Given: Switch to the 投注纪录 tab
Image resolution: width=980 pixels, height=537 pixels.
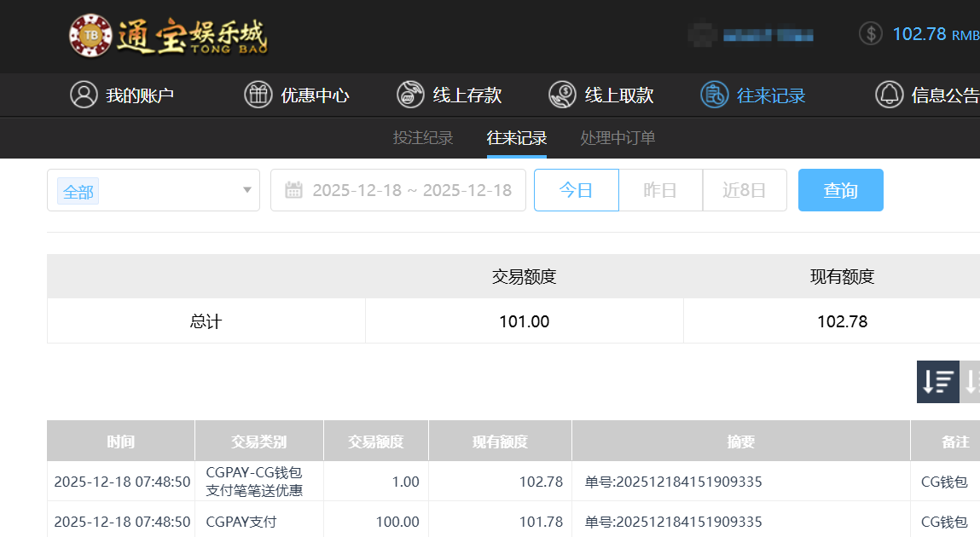Looking at the screenshot, I should (423, 138).
